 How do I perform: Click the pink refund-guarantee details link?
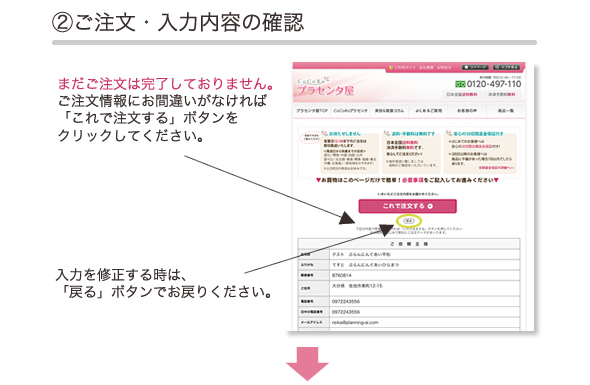[x=496, y=167]
